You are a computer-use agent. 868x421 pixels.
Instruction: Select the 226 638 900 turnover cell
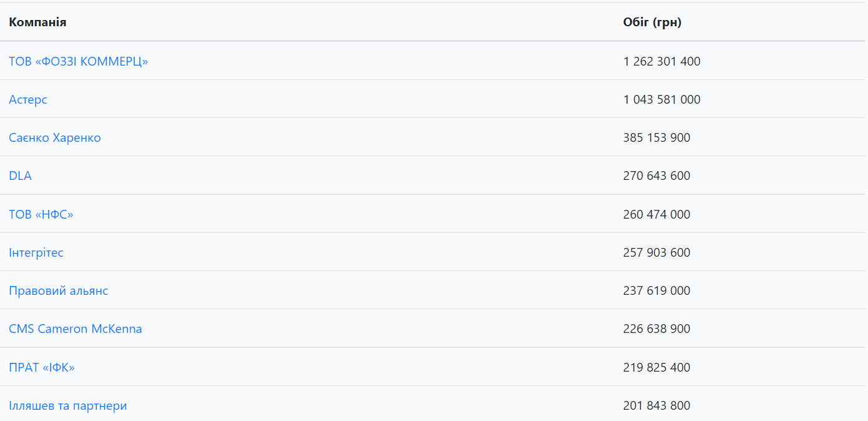pyautogui.click(x=656, y=329)
